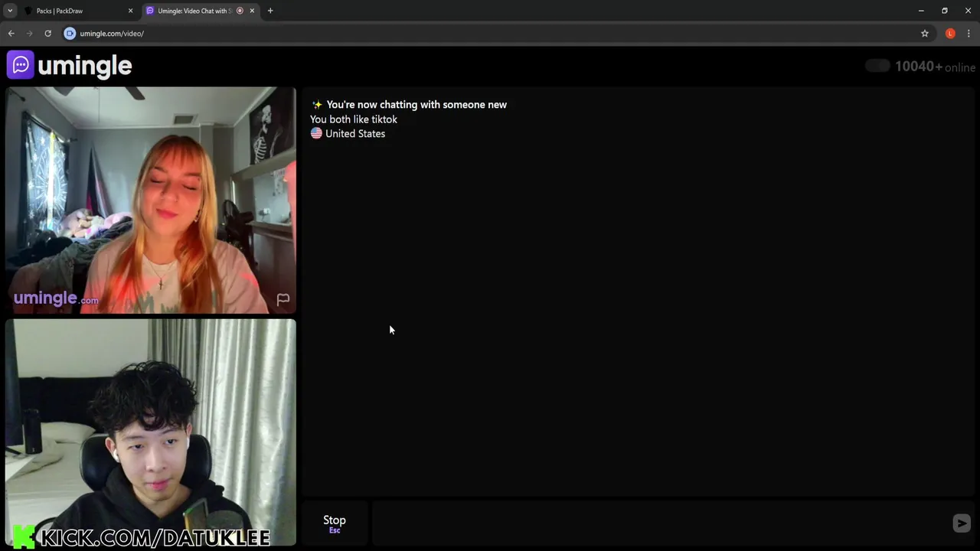Close the Packs | PackDraw tab
Viewport: 980px width, 551px height.
click(130, 11)
